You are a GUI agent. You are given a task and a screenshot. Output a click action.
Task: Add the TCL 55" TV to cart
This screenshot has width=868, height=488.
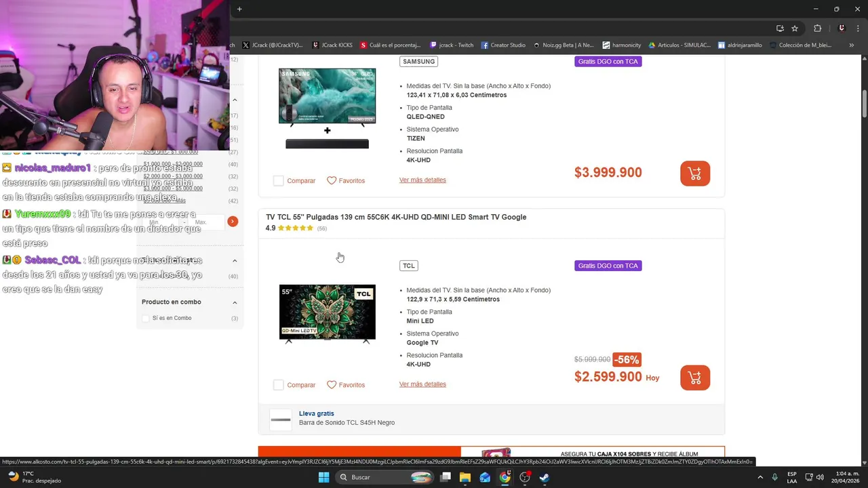click(x=695, y=378)
